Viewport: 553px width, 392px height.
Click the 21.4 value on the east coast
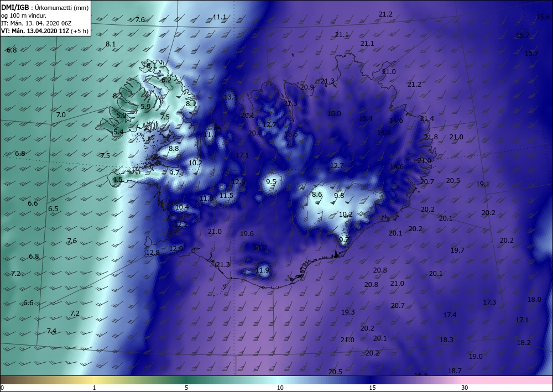click(427, 118)
